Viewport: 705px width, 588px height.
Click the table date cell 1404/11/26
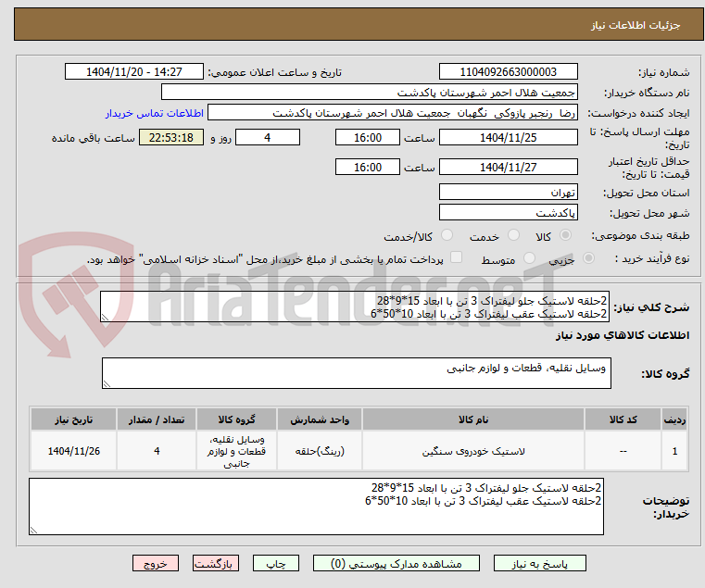tap(74, 451)
